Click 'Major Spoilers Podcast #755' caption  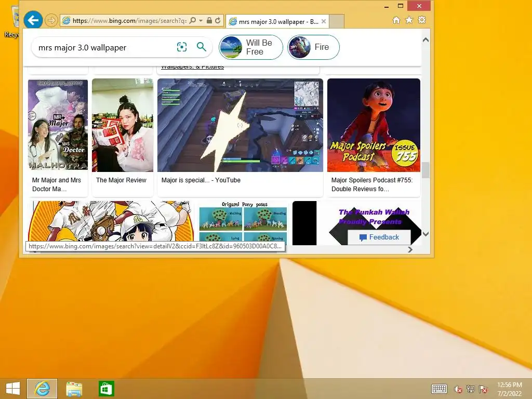[x=372, y=184]
